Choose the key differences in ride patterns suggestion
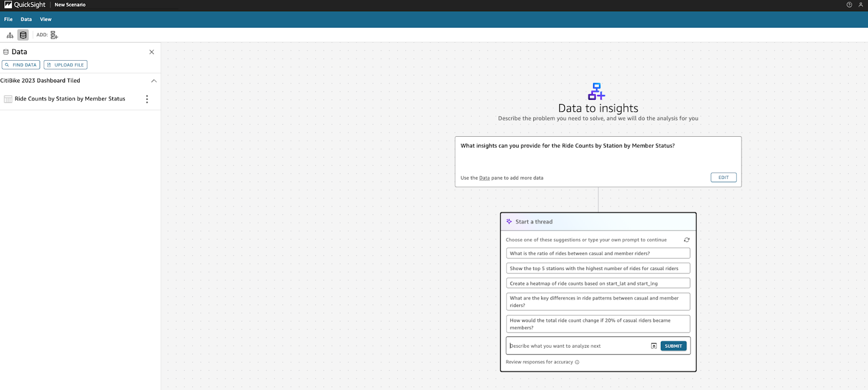 point(598,302)
